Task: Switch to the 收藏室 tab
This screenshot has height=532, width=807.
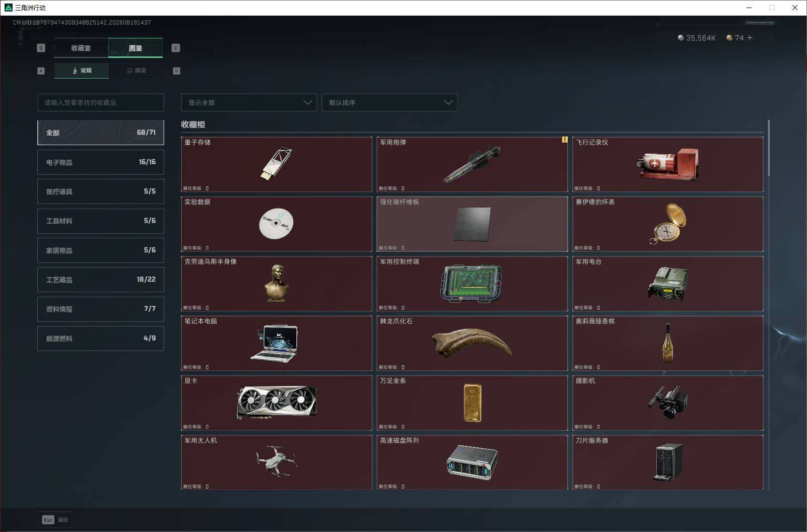Action: 81,48
